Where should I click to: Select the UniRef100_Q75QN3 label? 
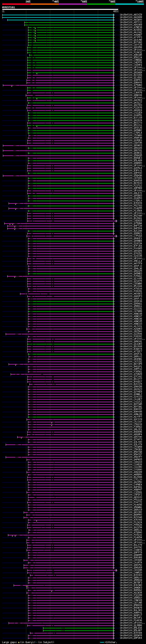(131, 85)
